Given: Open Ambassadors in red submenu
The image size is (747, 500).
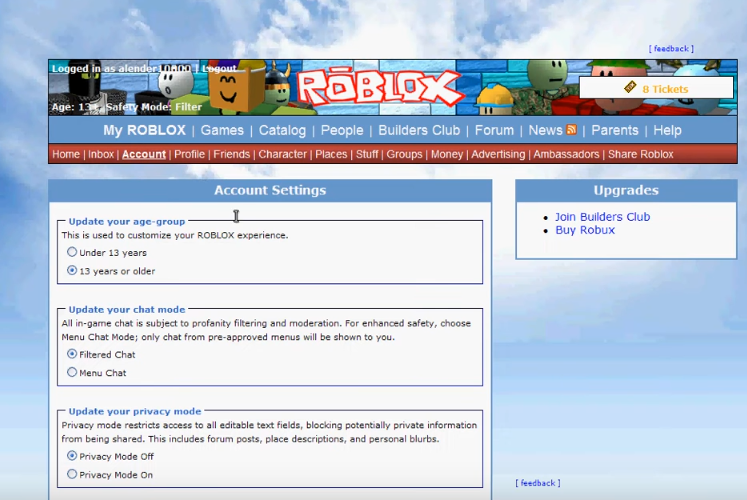Looking at the screenshot, I should pyautogui.click(x=566, y=154).
